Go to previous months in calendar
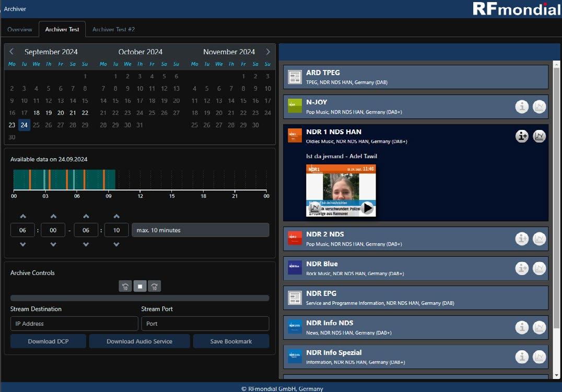 coord(11,52)
